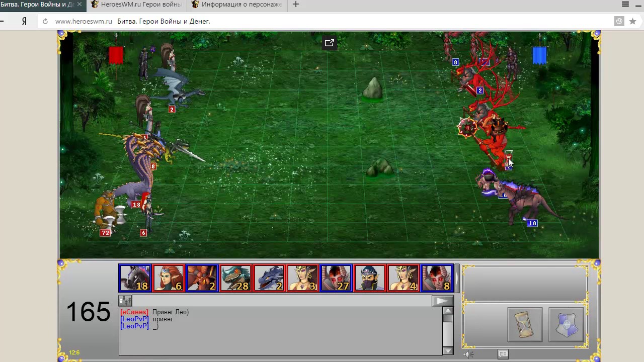Click the hourglass wait button
644x362 pixels.
tap(525, 325)
